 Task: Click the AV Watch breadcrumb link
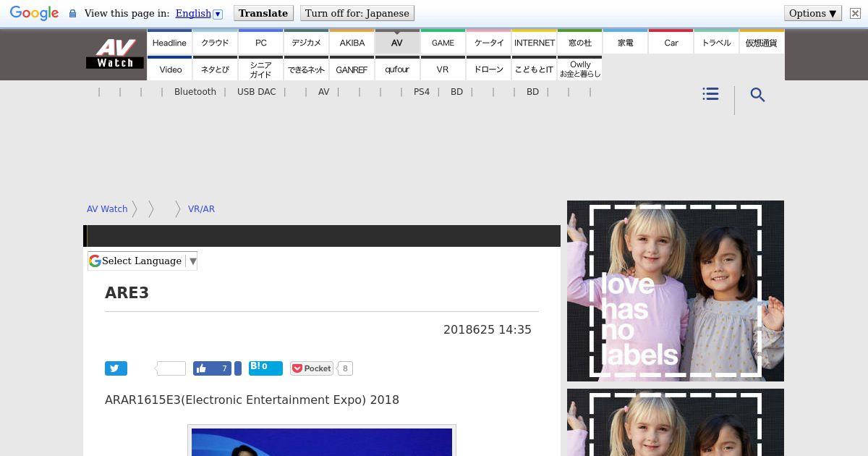[x=107, y=208]
